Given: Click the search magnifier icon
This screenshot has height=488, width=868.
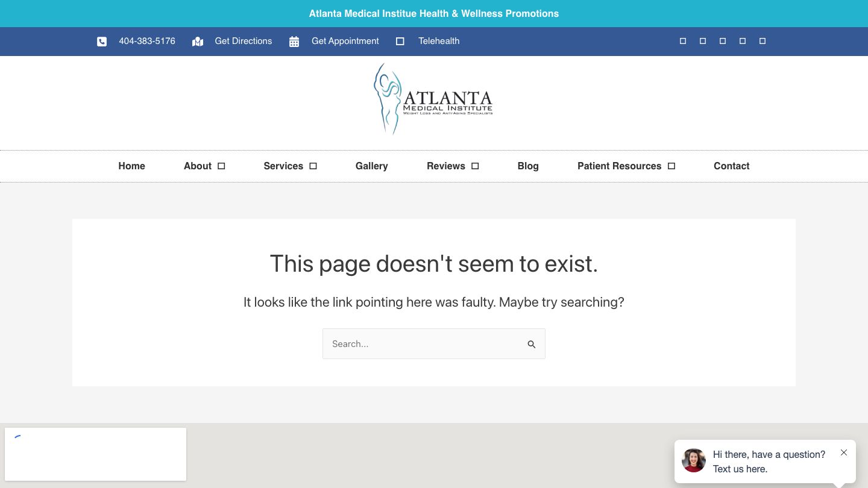Looking at the screenshot, I should coord(531,344).
